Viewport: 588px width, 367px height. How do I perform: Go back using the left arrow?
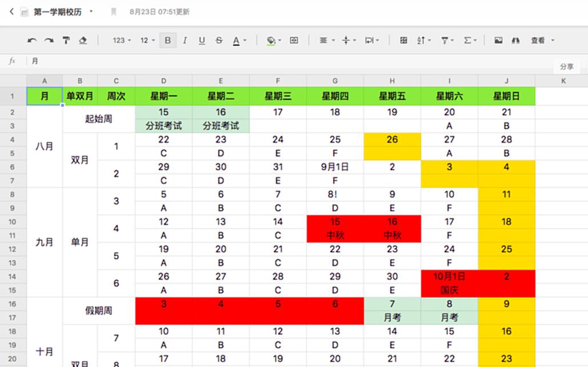pos(11,11)
